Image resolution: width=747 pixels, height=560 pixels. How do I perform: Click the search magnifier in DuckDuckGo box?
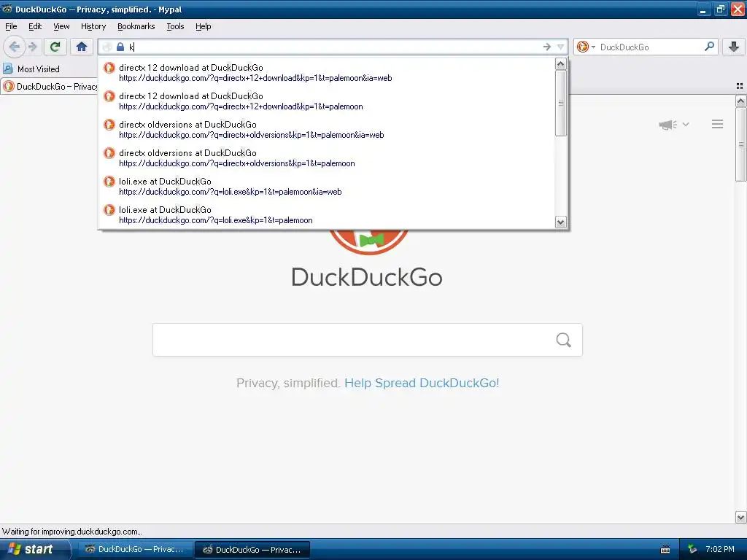click(x=564, y=340)
